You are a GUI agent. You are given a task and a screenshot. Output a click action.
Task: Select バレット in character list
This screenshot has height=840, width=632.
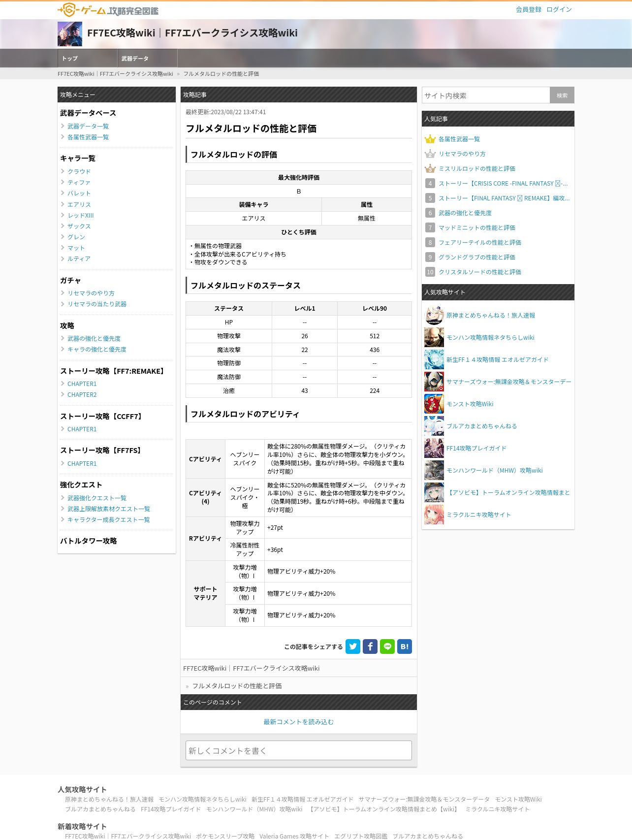pyautogui.click(x=79, y=194)
